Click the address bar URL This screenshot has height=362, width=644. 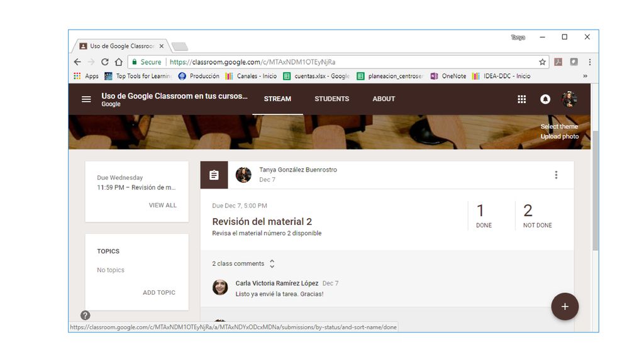pos(253,62)
